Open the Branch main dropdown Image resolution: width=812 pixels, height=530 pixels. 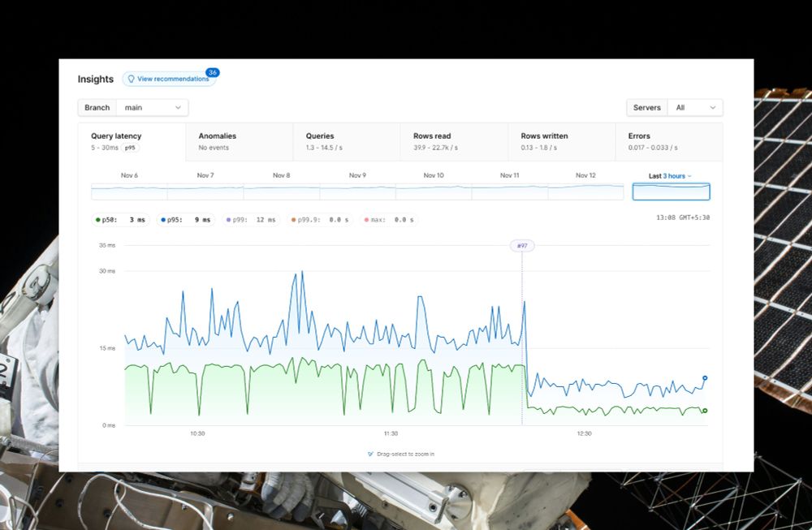click(x=133, y=108)
